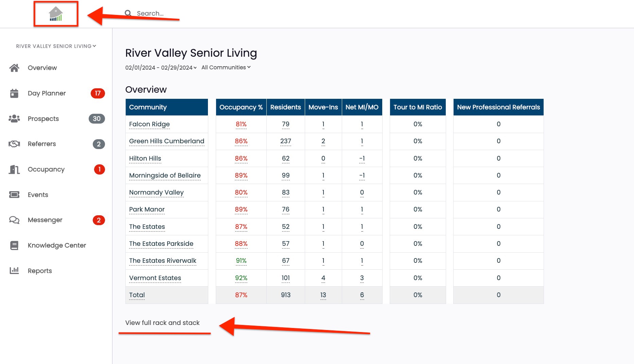Open the Falcon Ridge community link
Image resolution: width=634 pixels, height=364 pixels.
click(149, 124)
